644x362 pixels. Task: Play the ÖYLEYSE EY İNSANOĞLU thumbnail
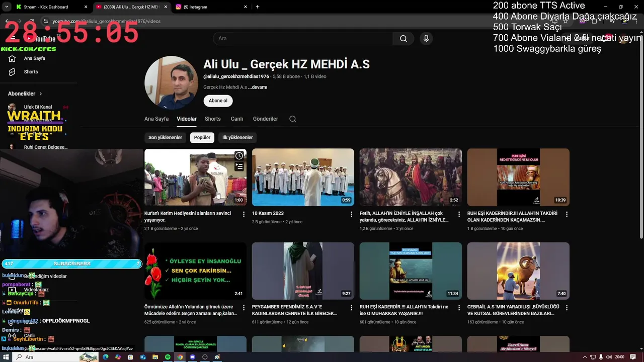click(x=195, y=271)
